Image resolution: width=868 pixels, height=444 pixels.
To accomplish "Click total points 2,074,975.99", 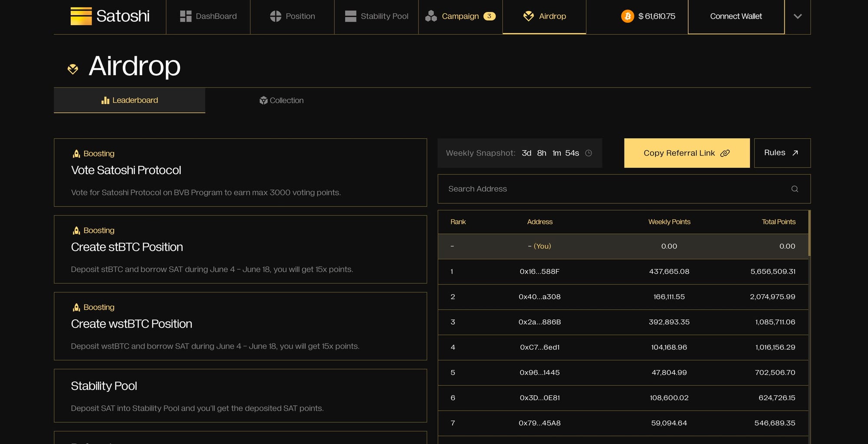I will [773, 297].
